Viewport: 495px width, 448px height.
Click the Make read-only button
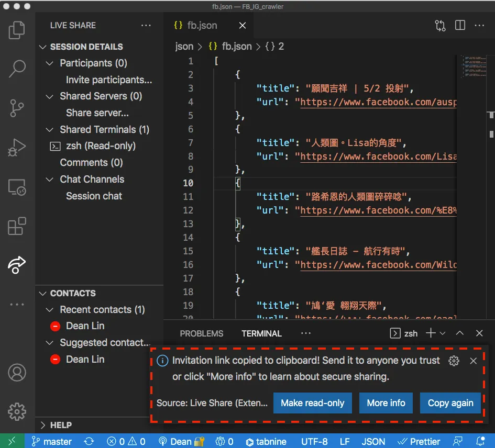coord(313,403)
